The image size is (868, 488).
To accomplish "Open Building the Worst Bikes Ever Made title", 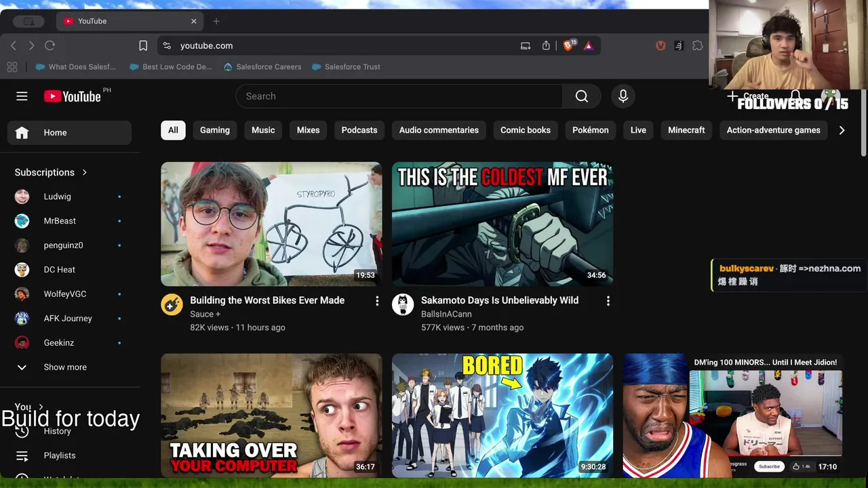I will pos(267,300).
